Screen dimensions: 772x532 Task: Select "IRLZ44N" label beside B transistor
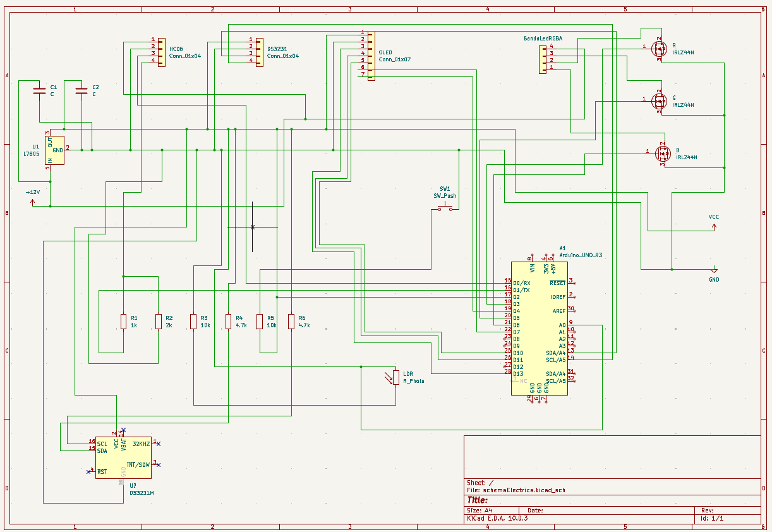tap(687, 157)
